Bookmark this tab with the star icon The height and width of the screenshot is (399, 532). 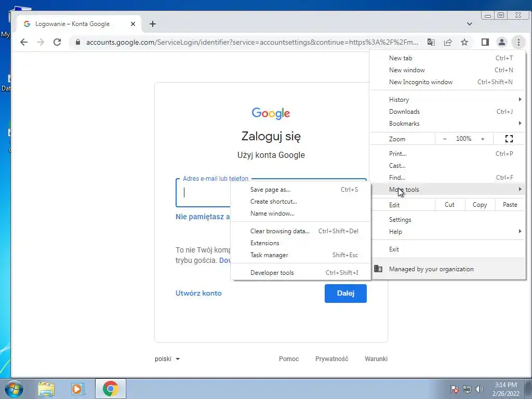(x=464, y=42)
